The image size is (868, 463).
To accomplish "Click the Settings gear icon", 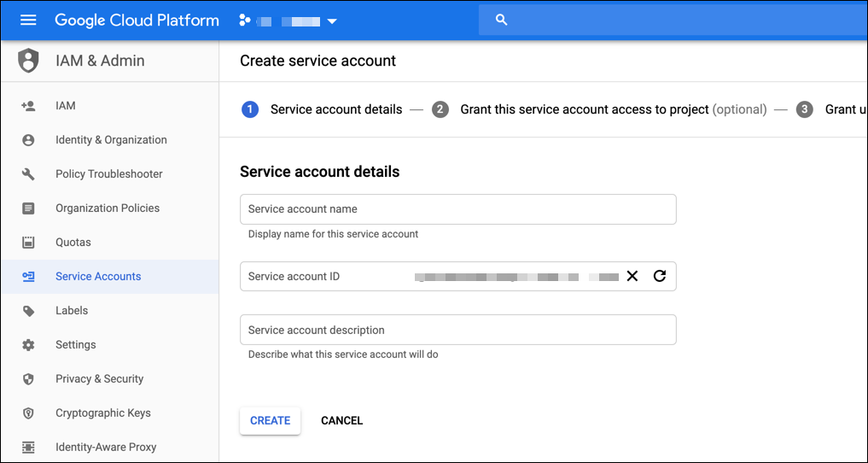I will click(x=28, y=345).
